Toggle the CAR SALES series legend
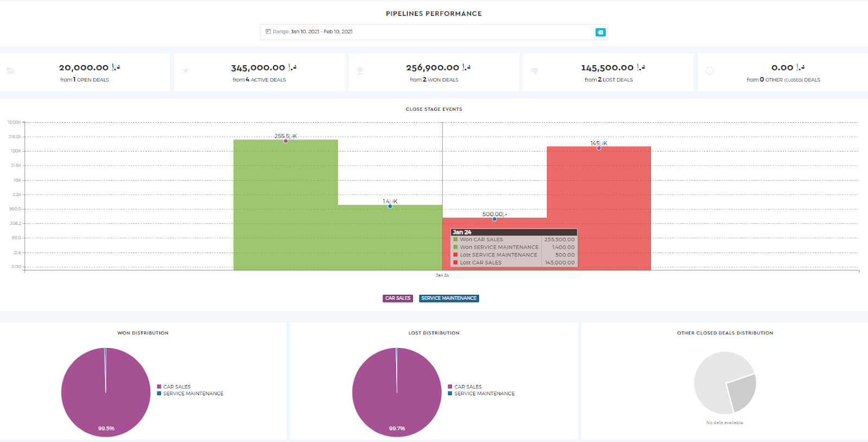Screen dimensions: 868x442 pos(398,298)
